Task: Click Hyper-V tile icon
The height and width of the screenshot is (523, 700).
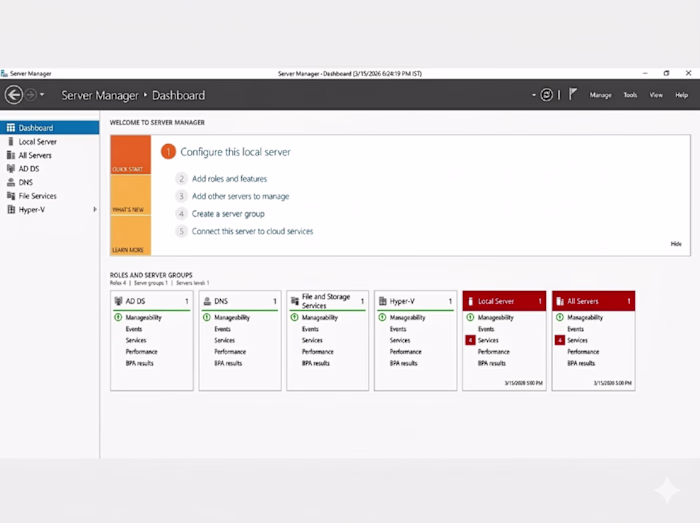Action: pos(383,301)
